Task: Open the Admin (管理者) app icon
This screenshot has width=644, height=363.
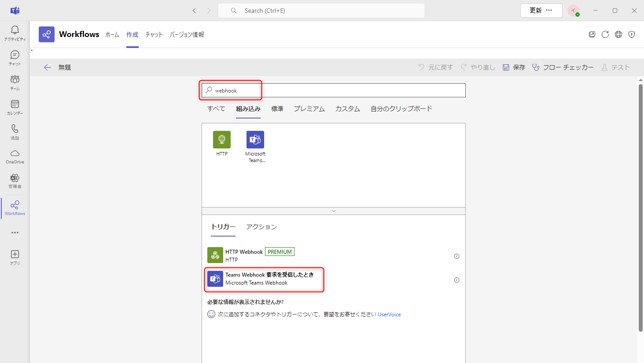Action: 15,181
